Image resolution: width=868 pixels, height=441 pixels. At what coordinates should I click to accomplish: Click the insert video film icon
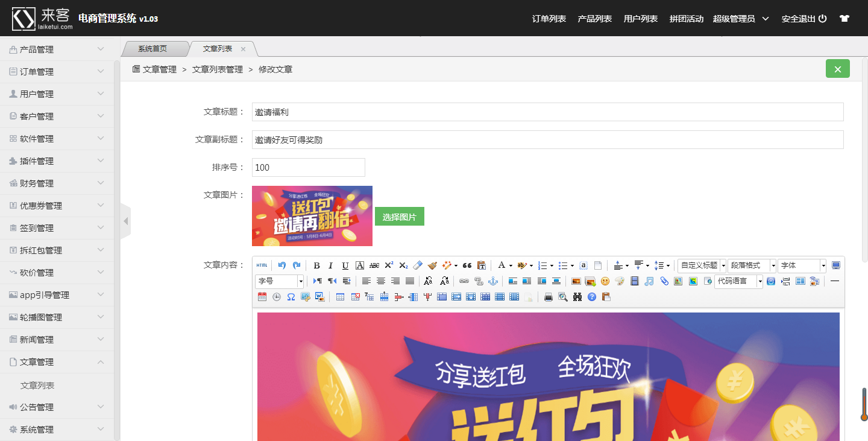pyautogui.click(x=634, y=281)
